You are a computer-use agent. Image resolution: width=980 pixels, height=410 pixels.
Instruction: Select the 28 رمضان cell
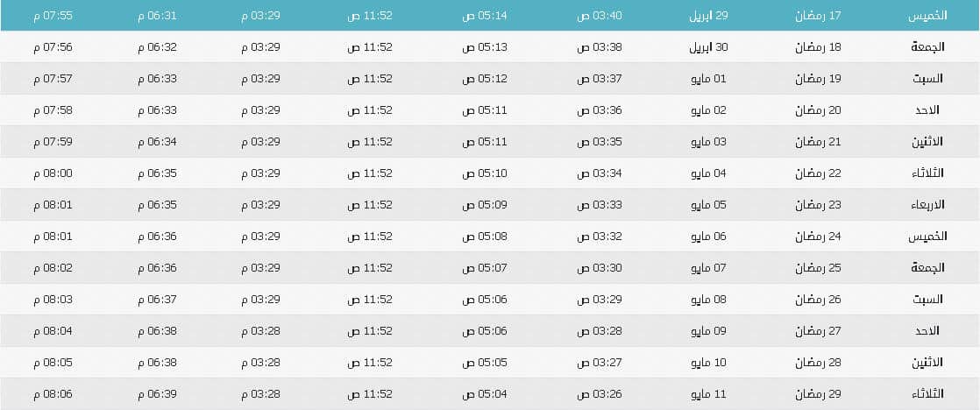click(x=818, y=363)
